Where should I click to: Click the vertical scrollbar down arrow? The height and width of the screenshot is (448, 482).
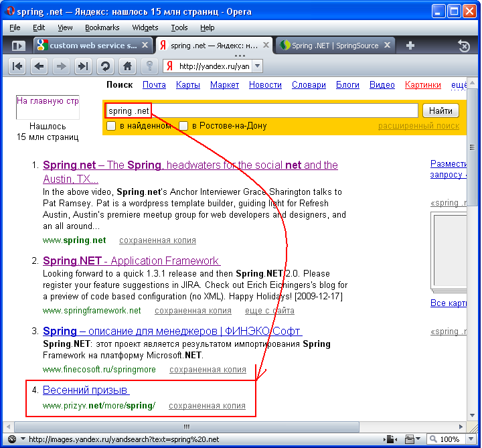[x=473, y=415]
